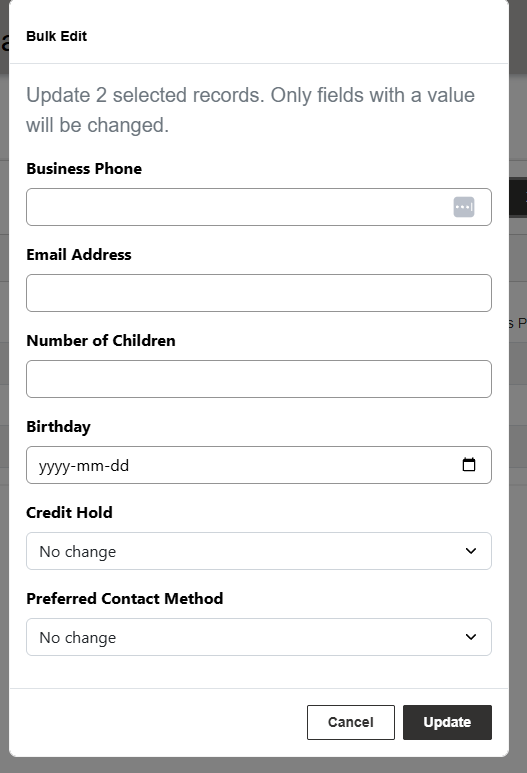The width and height of the screenshot is (527, 773).
Task: Click the autofill icon in Business Phone field
Action: tap(464, 207)
